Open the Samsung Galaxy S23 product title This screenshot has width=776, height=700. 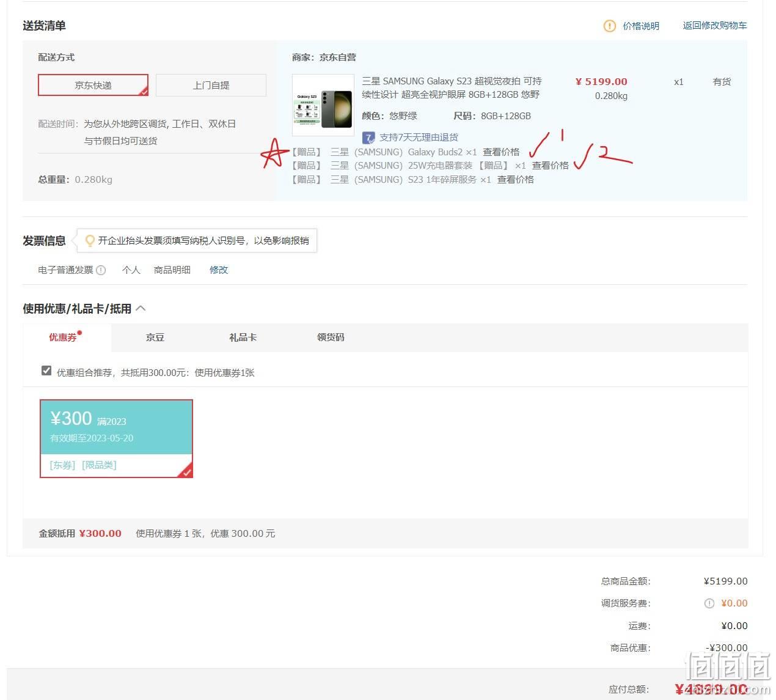coord(452,87)
